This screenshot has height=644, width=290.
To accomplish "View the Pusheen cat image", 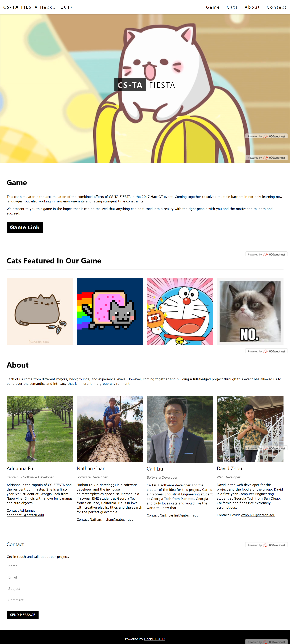I will click(40, 311).
